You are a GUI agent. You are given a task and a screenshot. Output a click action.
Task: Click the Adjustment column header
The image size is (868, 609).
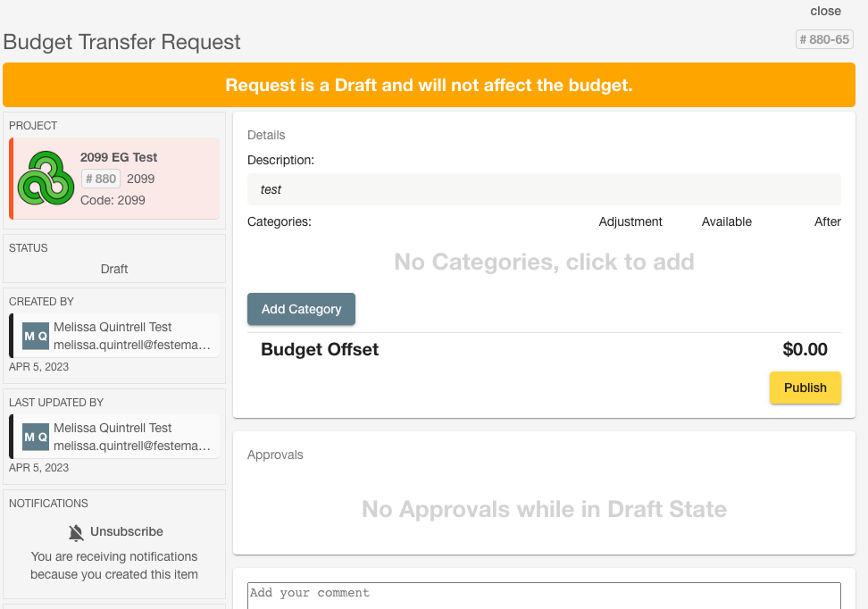(630, 222)
